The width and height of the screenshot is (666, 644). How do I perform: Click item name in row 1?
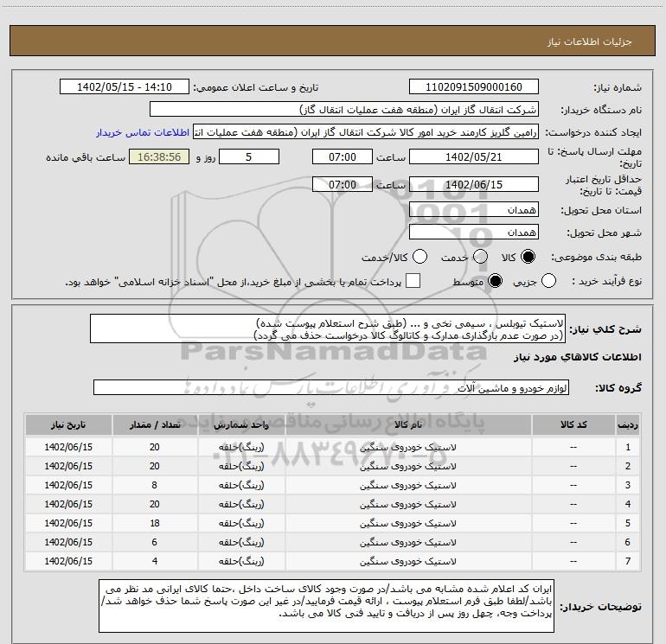408,447
